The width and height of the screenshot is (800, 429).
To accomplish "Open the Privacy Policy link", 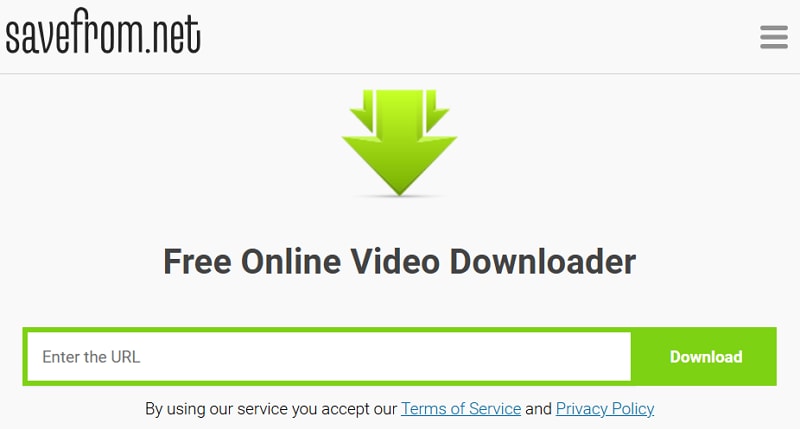I will 605,409.
